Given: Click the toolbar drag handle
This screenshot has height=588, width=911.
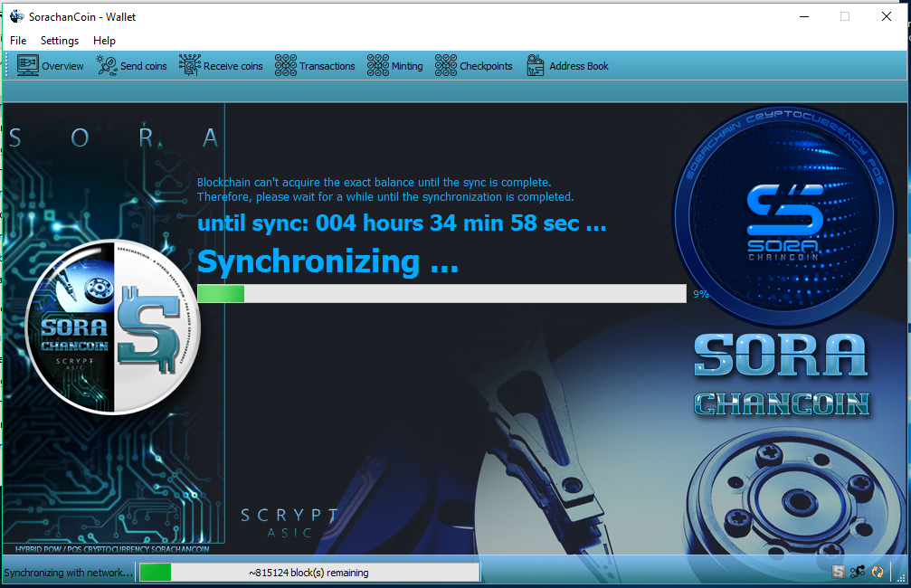Looking at the screenshot, I should [7, 66].
